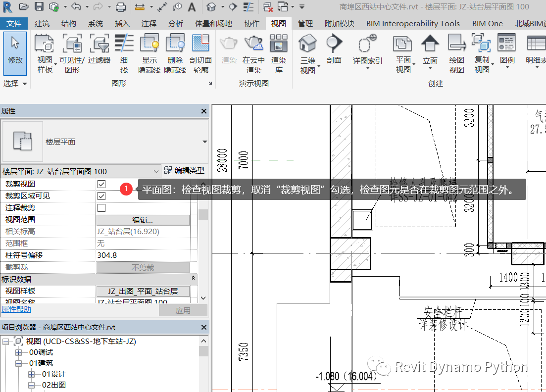Click JZ_出图_平面_站台层 view template button
Image resolution: width=546 pixels, height=392 pixels.
point(143,291)
